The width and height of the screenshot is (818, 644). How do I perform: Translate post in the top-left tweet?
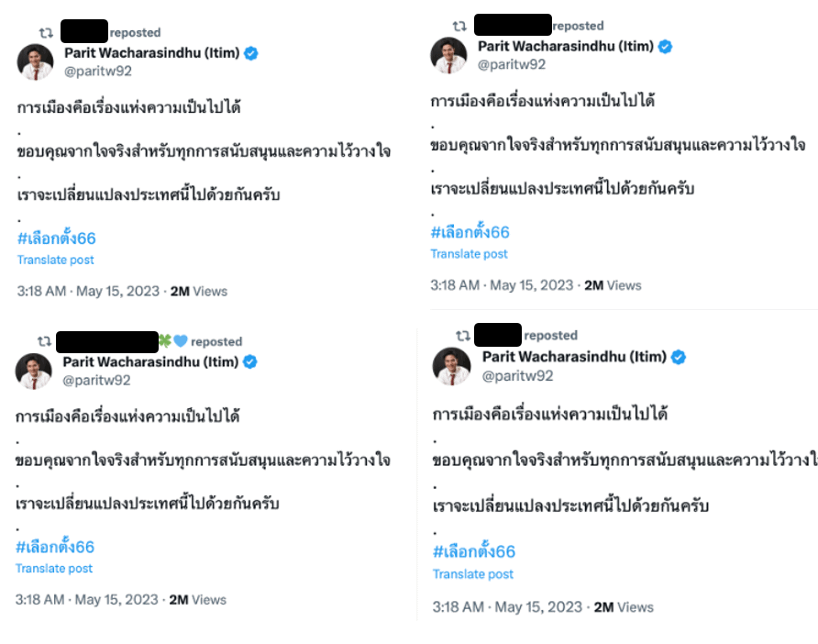tap(55, 260)
